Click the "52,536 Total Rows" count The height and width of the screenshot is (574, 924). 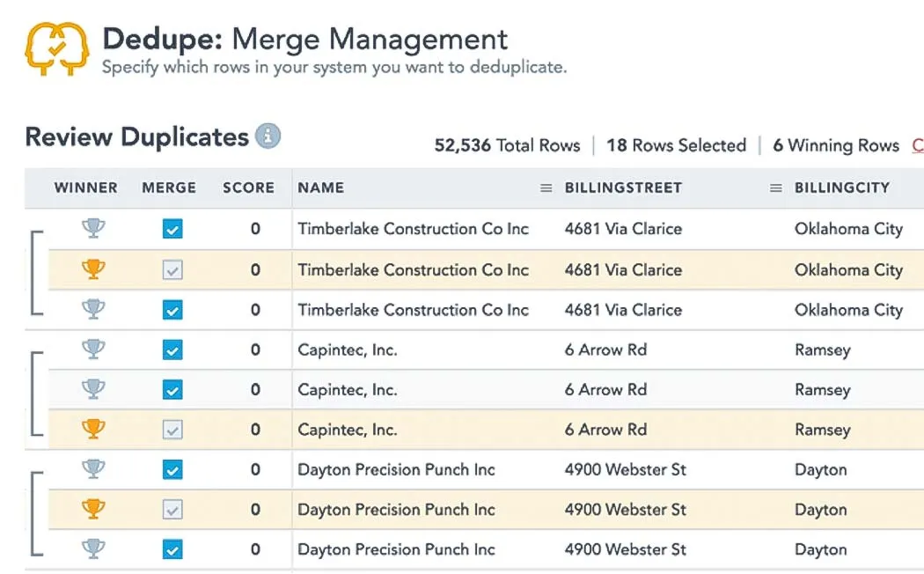508,145
